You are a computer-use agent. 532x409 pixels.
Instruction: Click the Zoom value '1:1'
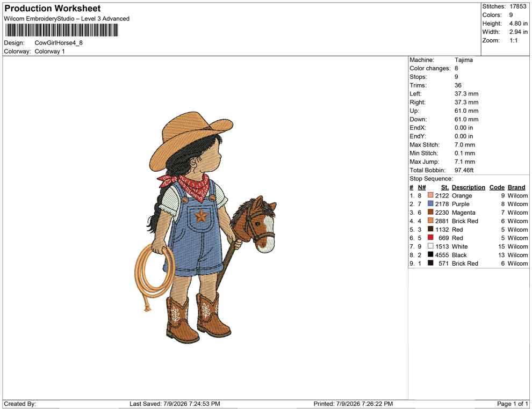513,40
